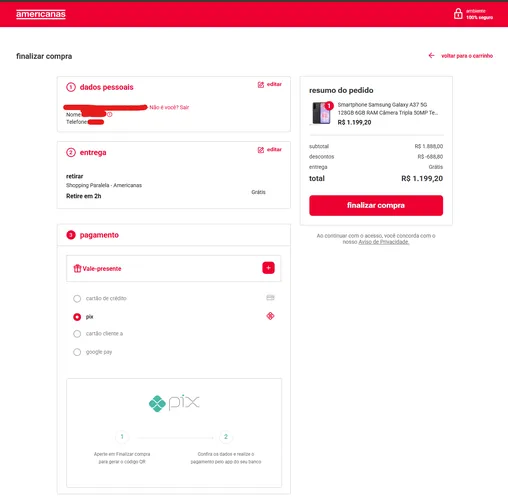
Task: Choose google pay as payment method
Action: click(77, 352)
